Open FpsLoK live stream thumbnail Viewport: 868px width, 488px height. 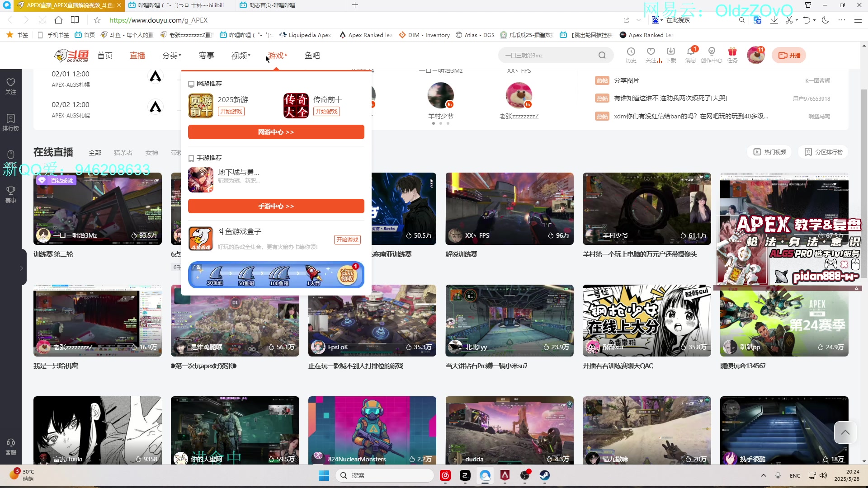[372, 320]
